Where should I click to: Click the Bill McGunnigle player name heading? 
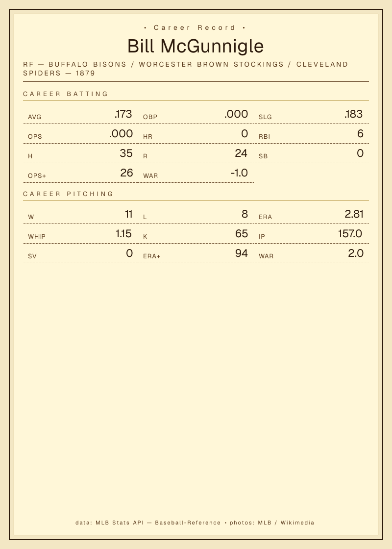tap(196, 46)
